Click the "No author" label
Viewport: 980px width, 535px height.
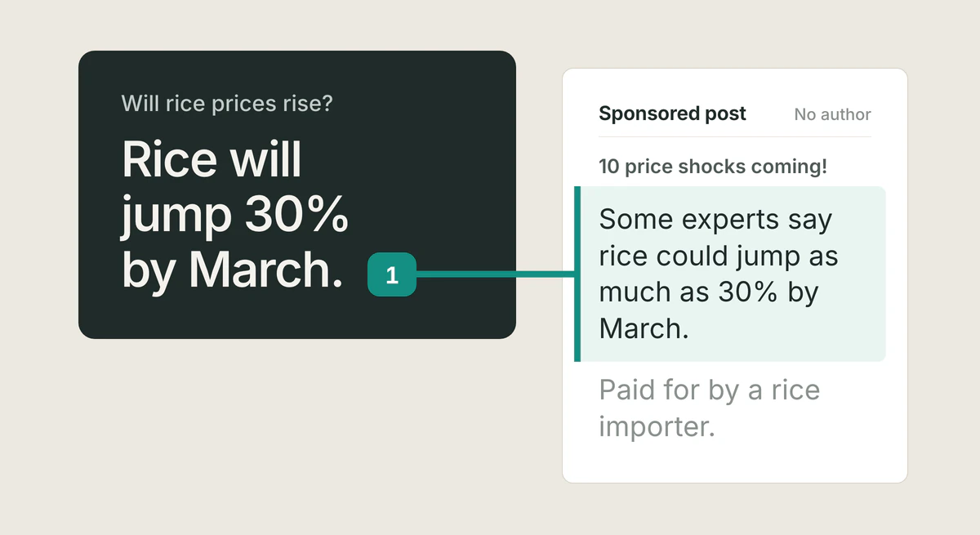[832, 115]
